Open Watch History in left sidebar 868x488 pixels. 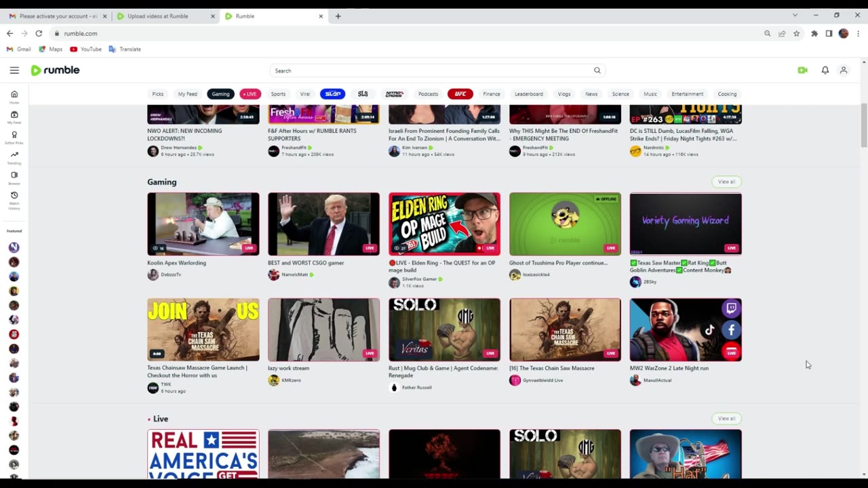coord(14,200)
